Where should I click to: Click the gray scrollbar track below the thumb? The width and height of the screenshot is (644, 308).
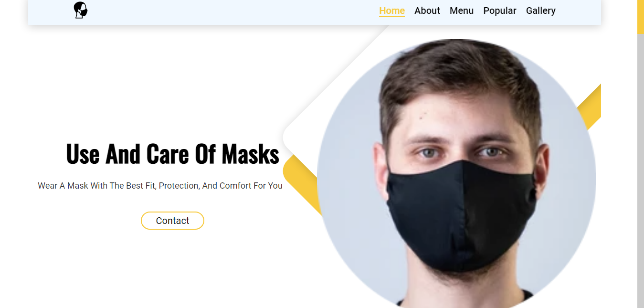(x=641, y=171)
